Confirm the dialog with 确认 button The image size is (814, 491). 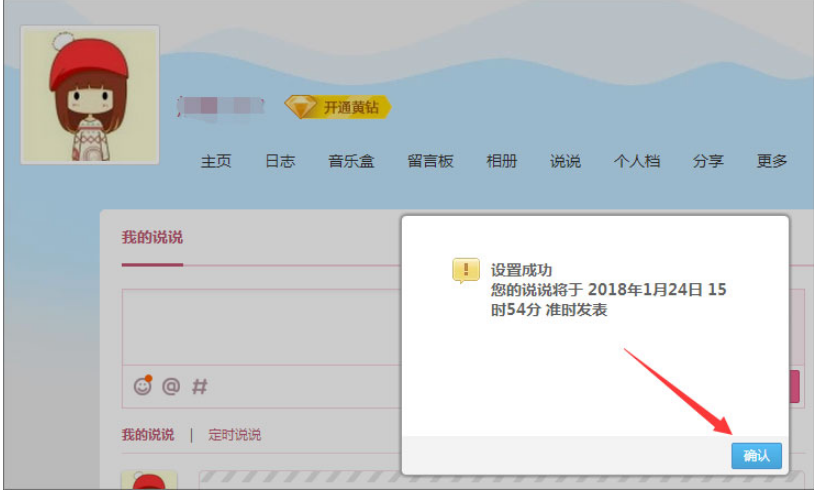(x=756, y=456)
